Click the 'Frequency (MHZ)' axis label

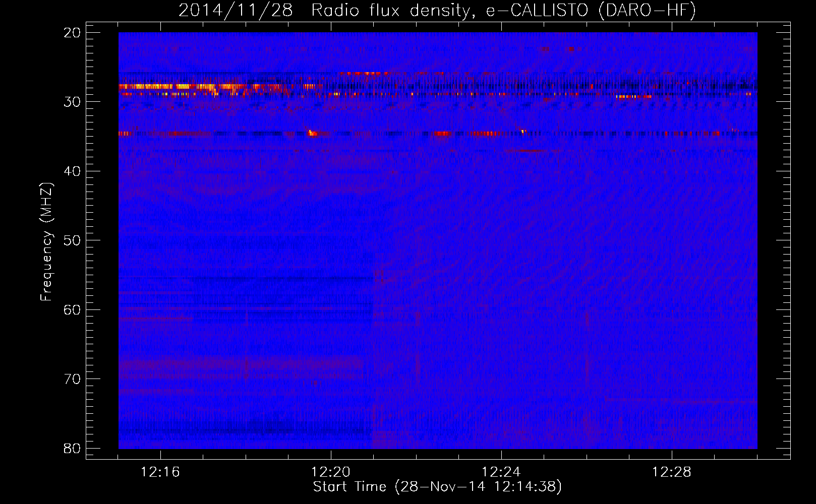46,242
